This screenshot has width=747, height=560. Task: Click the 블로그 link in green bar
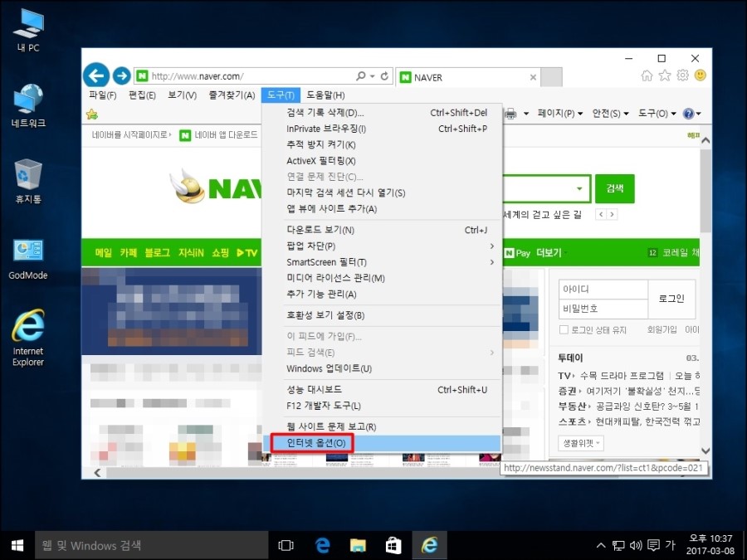coord(157,252)
